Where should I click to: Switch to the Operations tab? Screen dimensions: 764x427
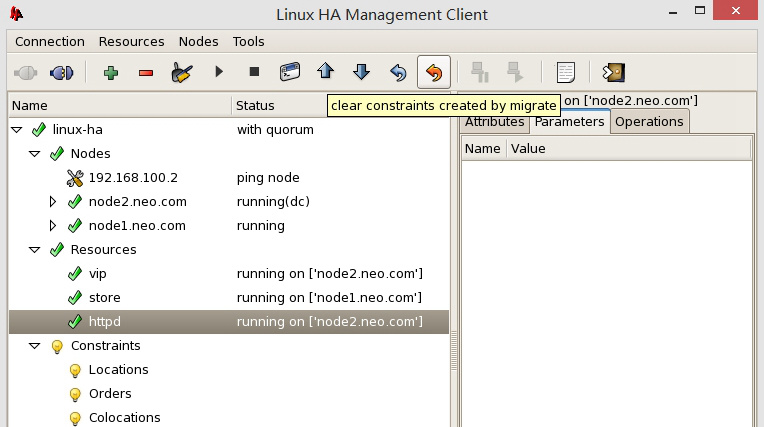(x=649, y=122)
